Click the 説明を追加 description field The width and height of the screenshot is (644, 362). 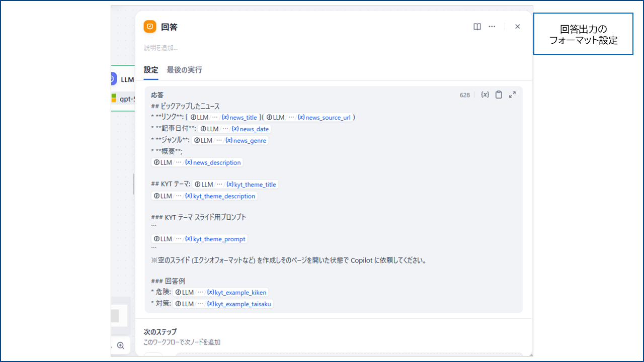point(161,48)
